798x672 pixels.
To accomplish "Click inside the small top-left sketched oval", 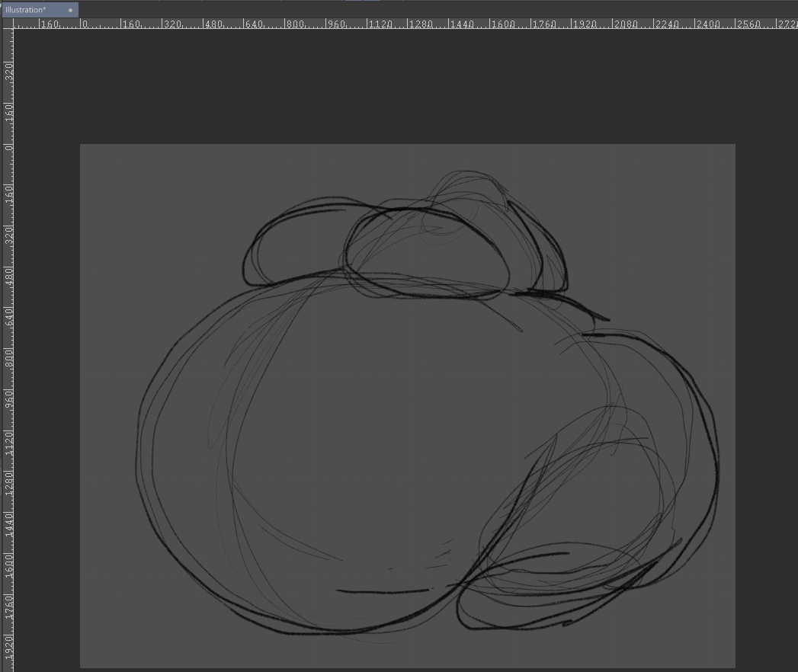I will [x=293, y=244].
